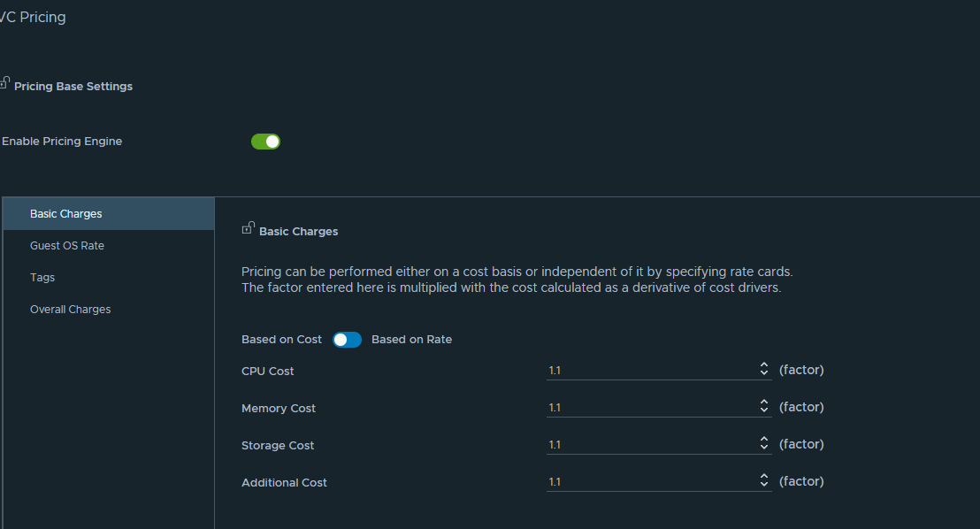Increment Memory Cost using the up arrow
This screenshot has width=980, height=529.
pyautogui.click(x=764, y=402)
